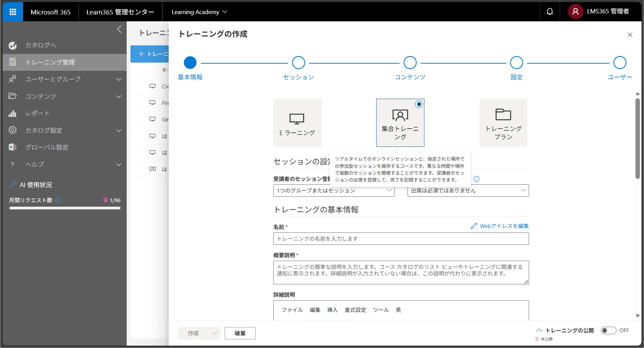Expand the カタログ設定 sidebar section
Viewport: 644px width, 348px height.
tap(119, 131)
